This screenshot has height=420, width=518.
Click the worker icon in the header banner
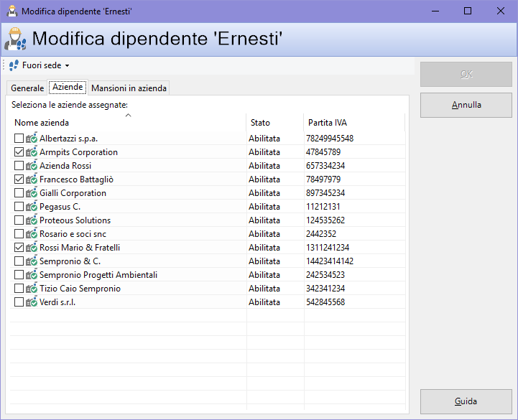[x=15, y=39]
